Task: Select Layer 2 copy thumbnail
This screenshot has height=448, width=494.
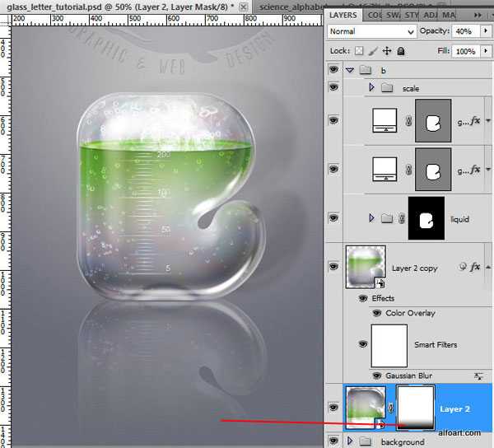Action: (366, 267)
